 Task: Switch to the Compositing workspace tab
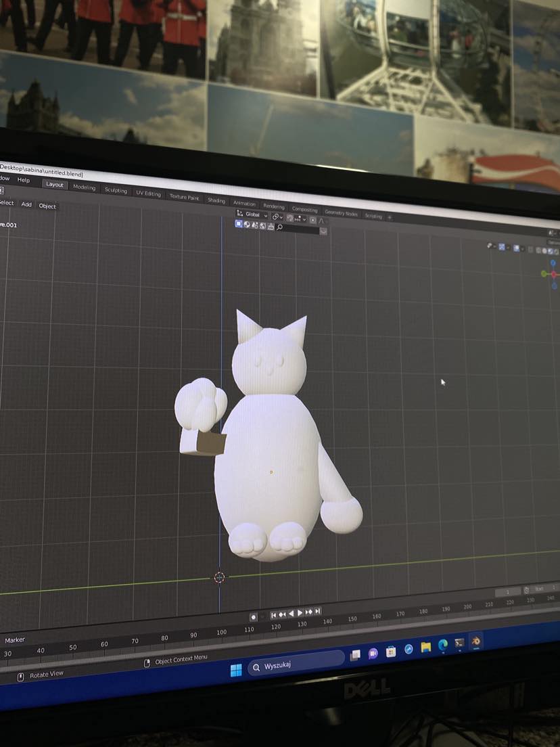(x=304, y=209)
